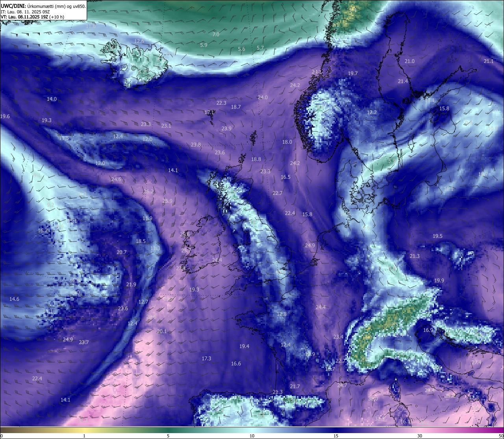Click the 19.7 value over Scandinavia
The width and height of the screenshot is (504, 439).
[x=353, y=74]
